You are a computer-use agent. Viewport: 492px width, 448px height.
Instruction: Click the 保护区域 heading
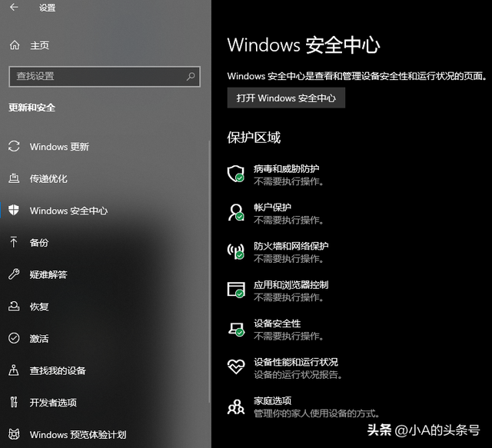pos(254,138)
